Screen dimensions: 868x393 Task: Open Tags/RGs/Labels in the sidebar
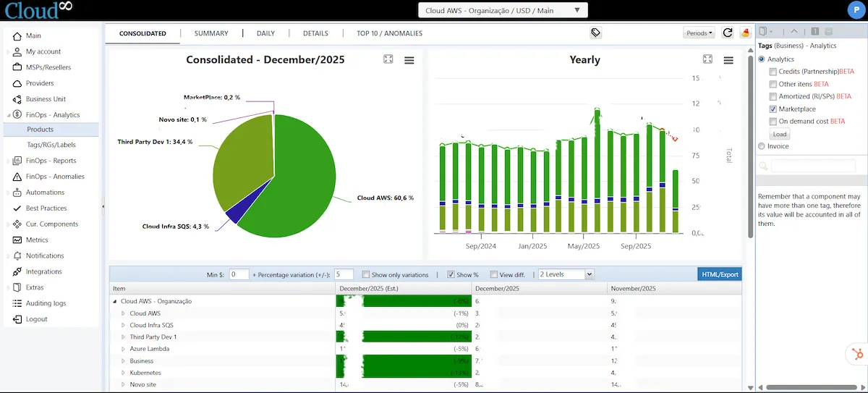(51, 145)
